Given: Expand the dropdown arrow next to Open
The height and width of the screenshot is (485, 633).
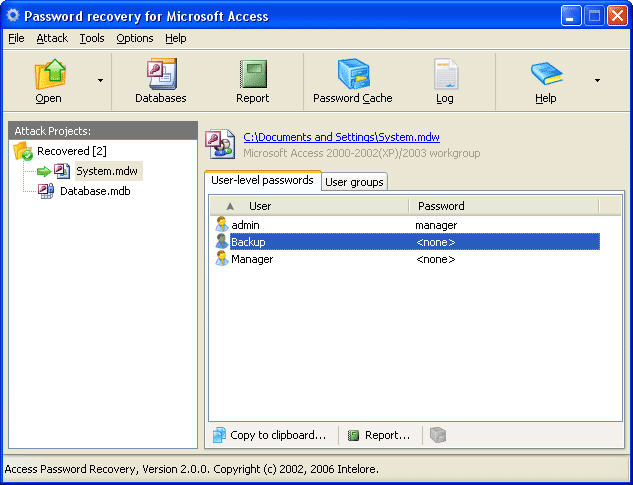Looking at the screenshot, I should pyautogui.click(x=100, y=80).
